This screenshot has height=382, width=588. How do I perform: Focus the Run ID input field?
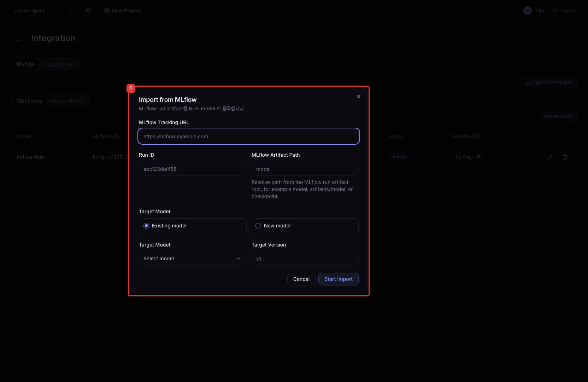click(x=192, y=169)
